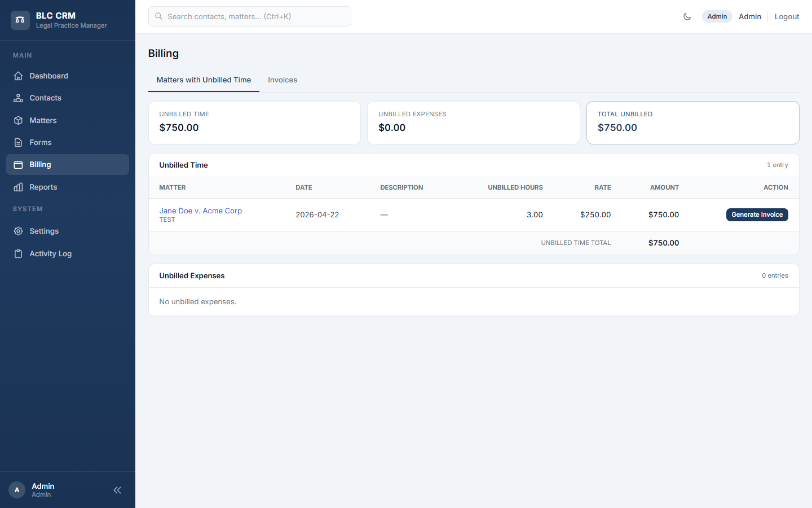The image size is (812, 508).
Task: Click the Forms document icon in sidebar
Action: tap(18, 143)
